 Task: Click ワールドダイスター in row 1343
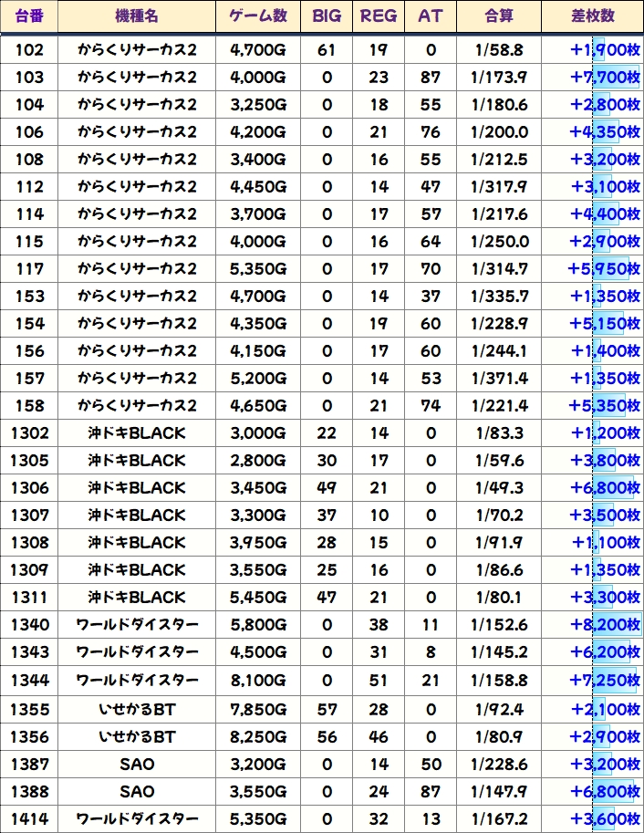click(137, 651)
